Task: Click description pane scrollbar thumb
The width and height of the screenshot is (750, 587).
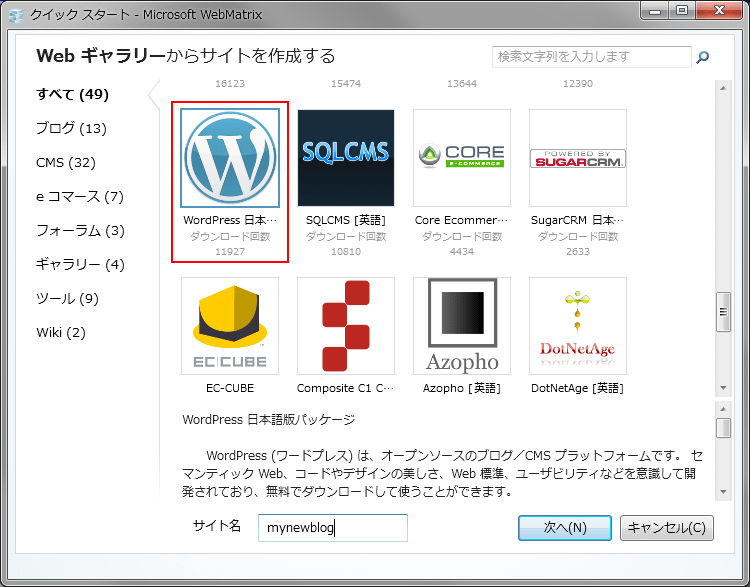Action: (723, 428)
